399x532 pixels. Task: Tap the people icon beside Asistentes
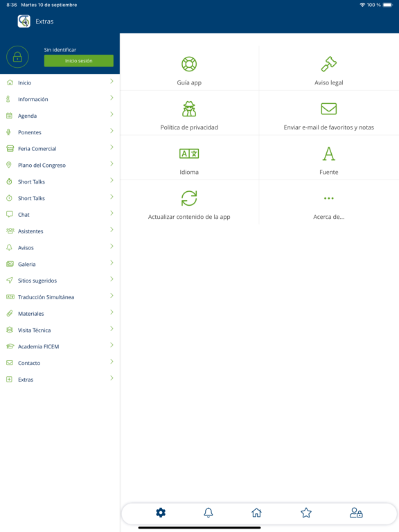click(x=10, y=231)
